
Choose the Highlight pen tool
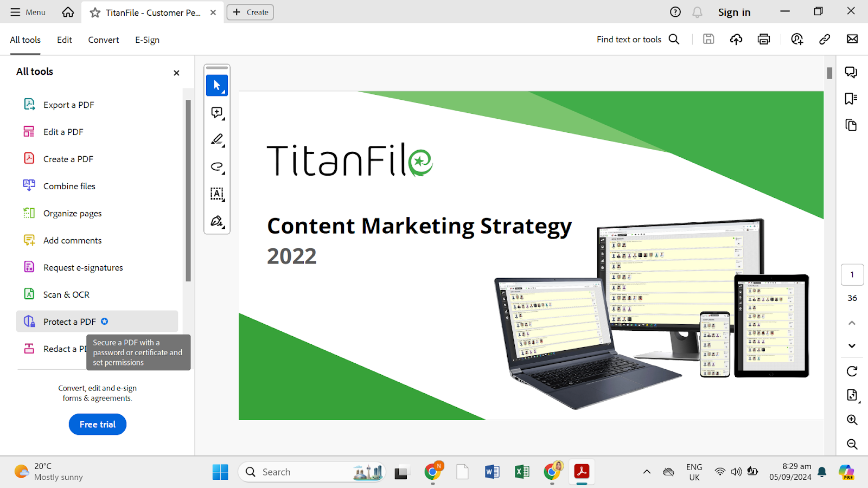click(217, 139)
